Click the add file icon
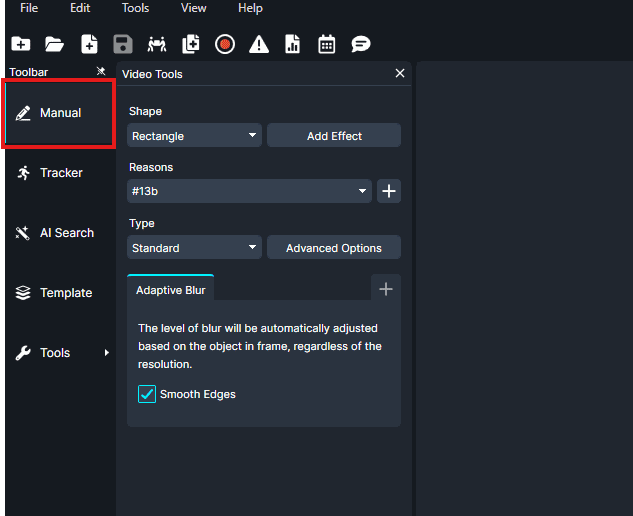The width and height of the screenshot is (633, 516). click(89, 44)
